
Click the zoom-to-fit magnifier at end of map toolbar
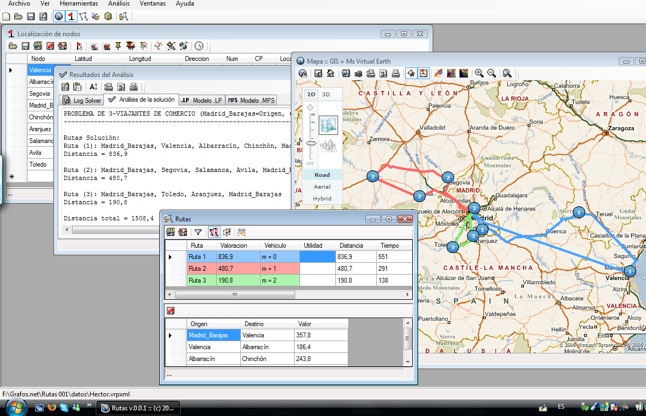point(507,73)
